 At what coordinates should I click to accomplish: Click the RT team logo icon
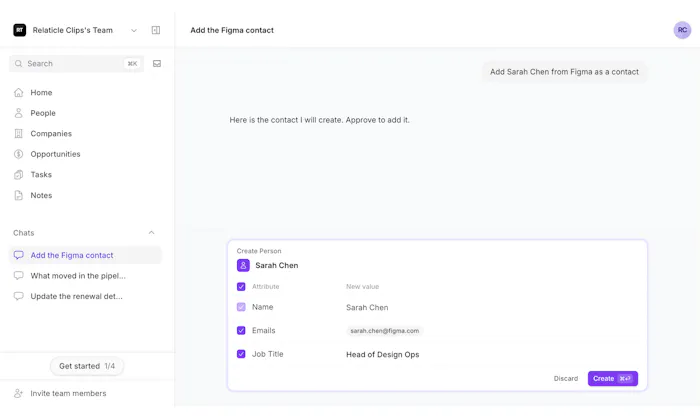tap(20, 30)
